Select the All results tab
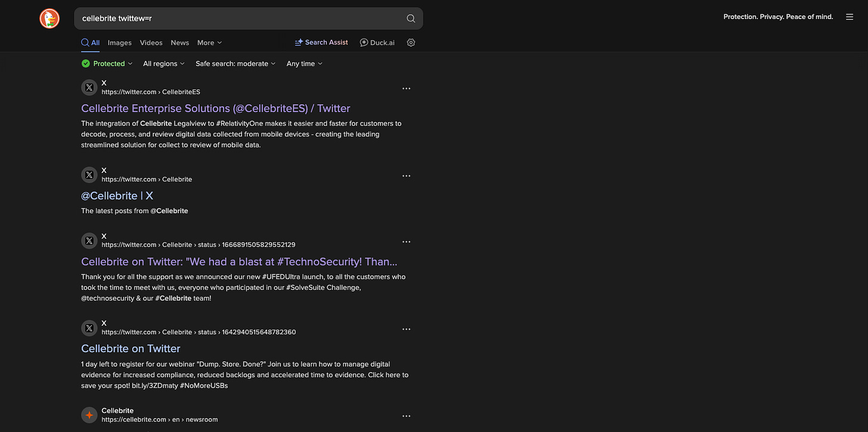The image size is (868, 432). pyautogui.click(x=91, y=42)
